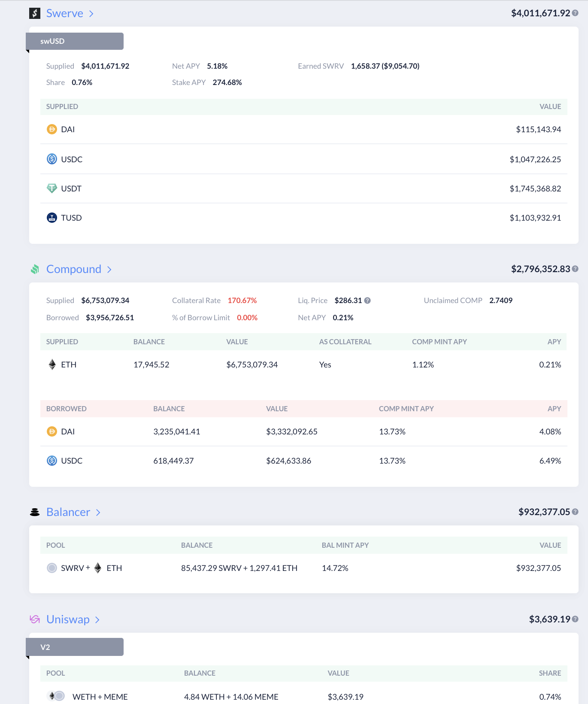Click the TUSD token icon
The width and height of the screenshot is (588, 704).
pyautogui.click(x=52, y=218)
